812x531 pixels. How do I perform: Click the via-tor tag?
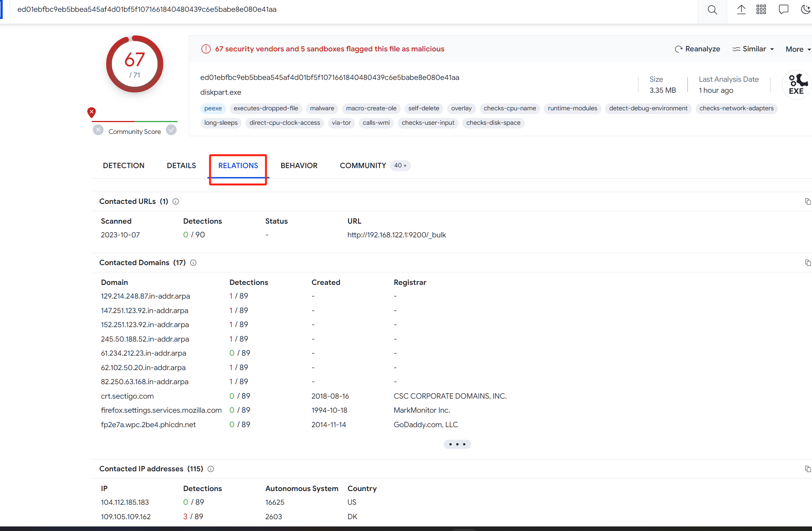(341, 123)
